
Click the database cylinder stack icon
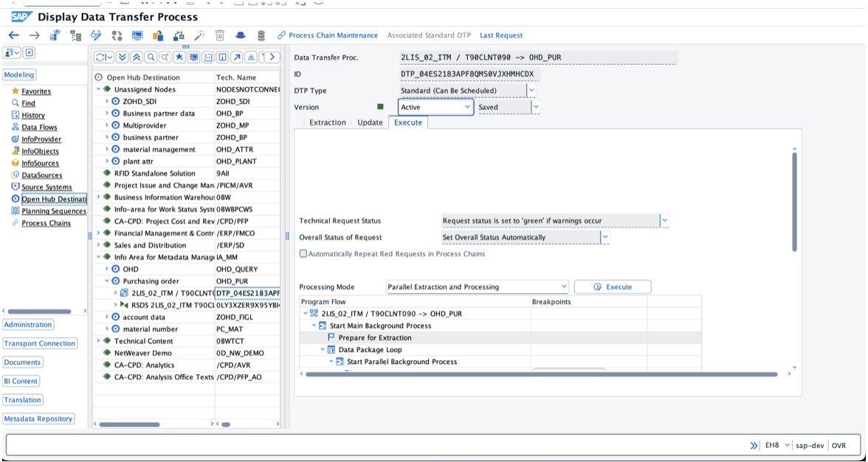coord(261,35)
